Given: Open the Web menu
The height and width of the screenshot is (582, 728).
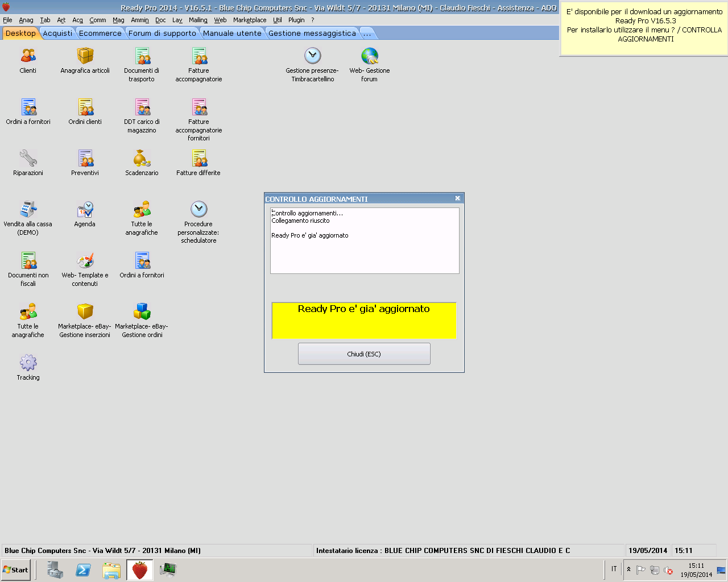Looking at the screenshot, I should coord(221,20).
